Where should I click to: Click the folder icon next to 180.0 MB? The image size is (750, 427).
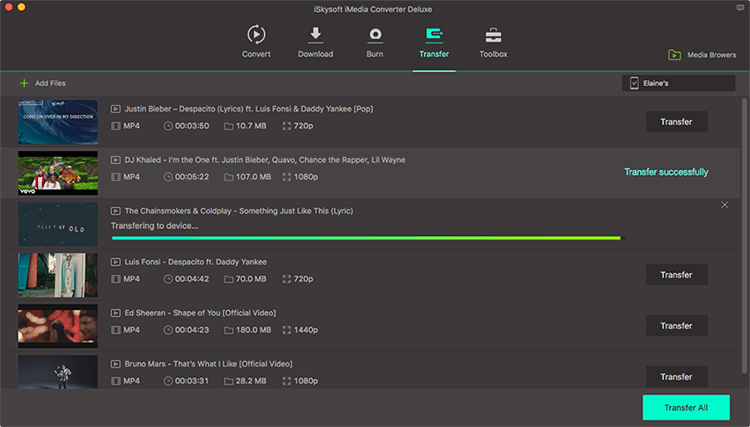(x=229, y=330)
